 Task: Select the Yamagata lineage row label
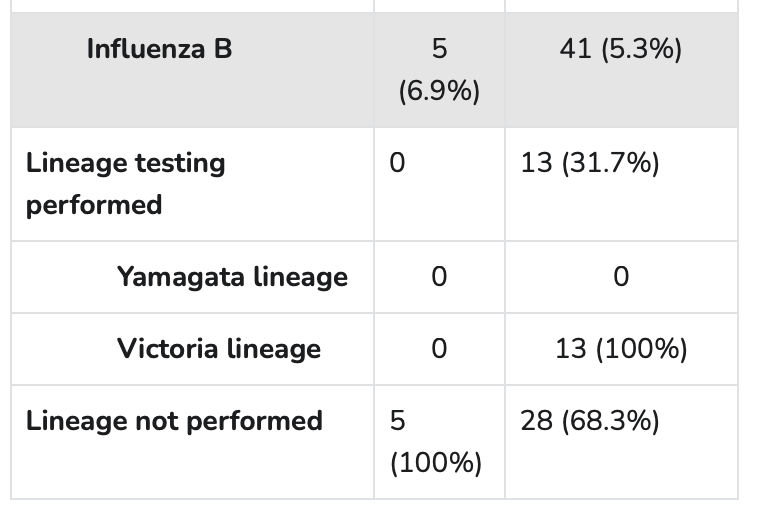[232, 276]
